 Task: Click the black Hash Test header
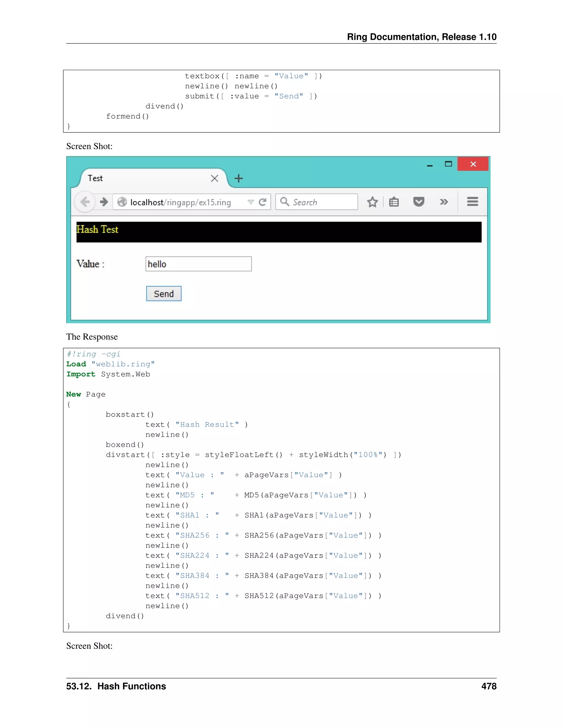point(279,232)
